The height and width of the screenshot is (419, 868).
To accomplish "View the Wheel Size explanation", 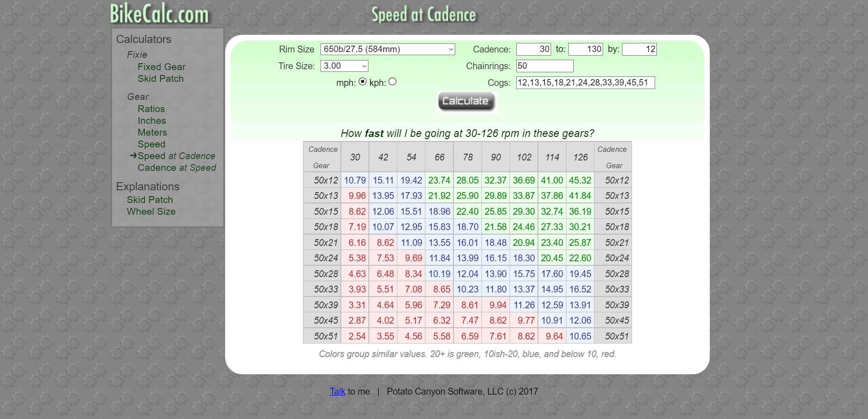I will pyautogui.click(x=151, y=211).
